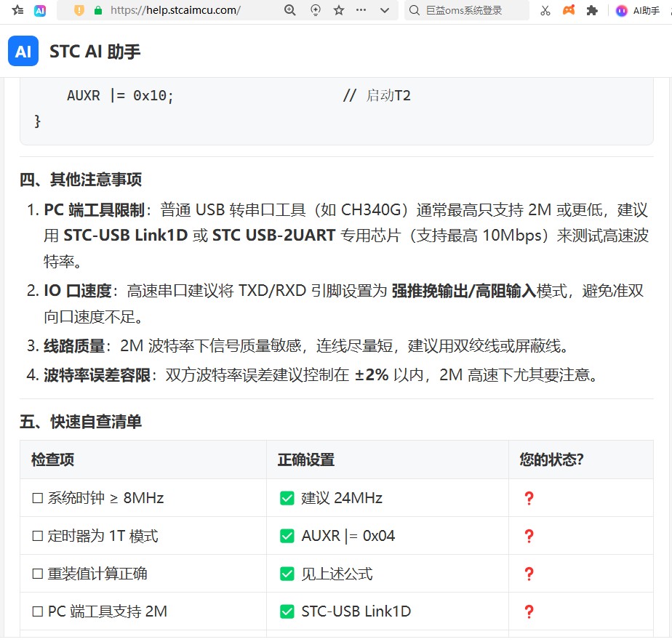Click the orange shield security icon
This screenshot has width=672, height=642.
pyautogui.click(x=79, y=10)
